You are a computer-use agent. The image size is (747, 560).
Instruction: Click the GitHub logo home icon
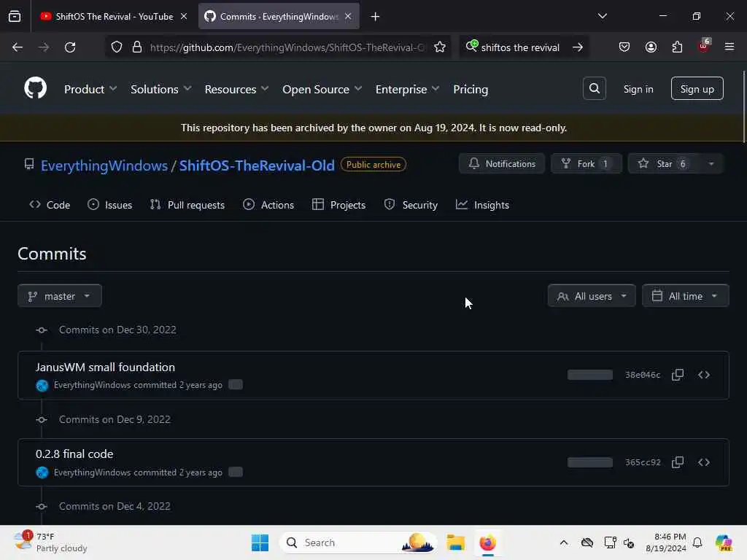point(35,88)
